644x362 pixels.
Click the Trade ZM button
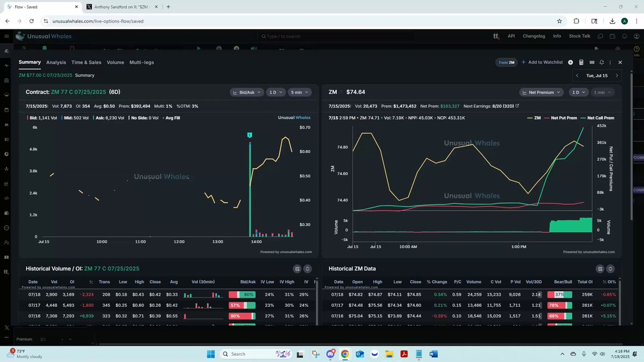(x=506, y=62)
